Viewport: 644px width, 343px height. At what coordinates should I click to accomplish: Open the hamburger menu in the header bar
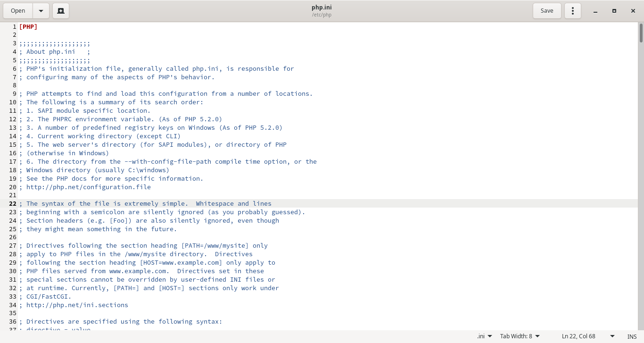pos(572,10)
